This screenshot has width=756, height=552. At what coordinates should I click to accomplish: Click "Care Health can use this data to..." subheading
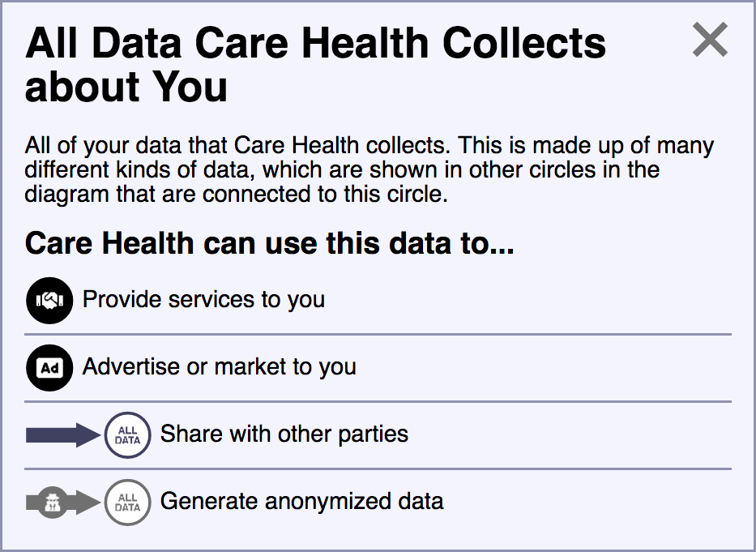coord(269,243)
